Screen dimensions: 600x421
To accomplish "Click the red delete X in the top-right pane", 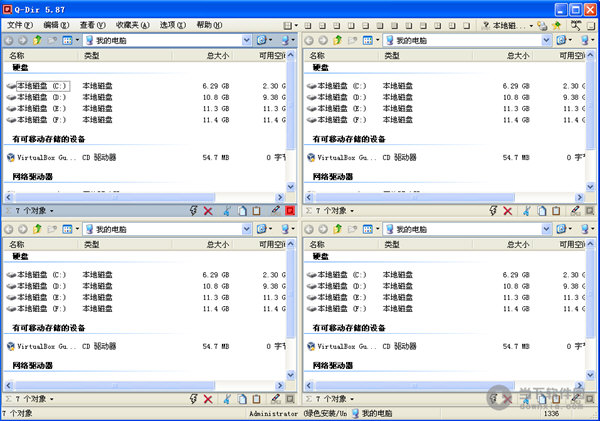I will [508, 211].
